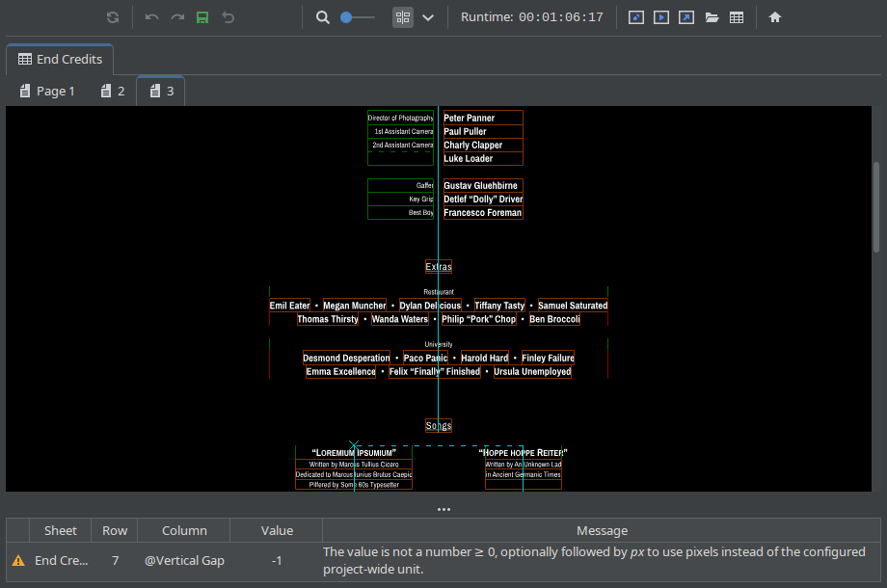
Task: Click the Value column header
Action: [x=277, y=531]
